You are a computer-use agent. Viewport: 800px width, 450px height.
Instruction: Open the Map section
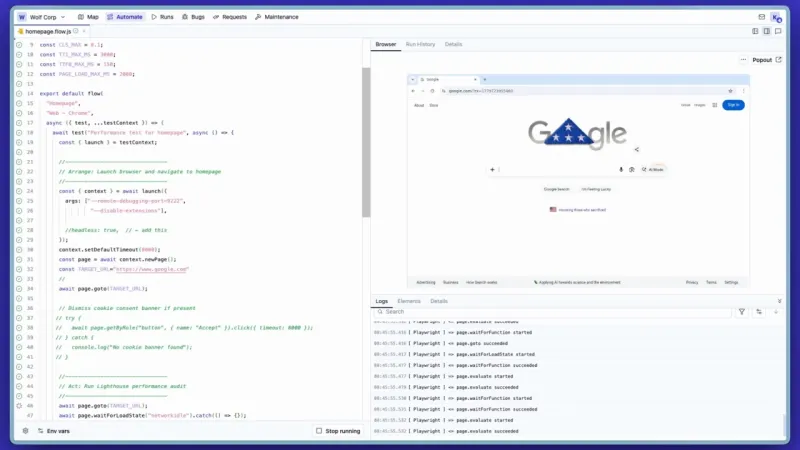pyautogui.click(x=88, y=17)
